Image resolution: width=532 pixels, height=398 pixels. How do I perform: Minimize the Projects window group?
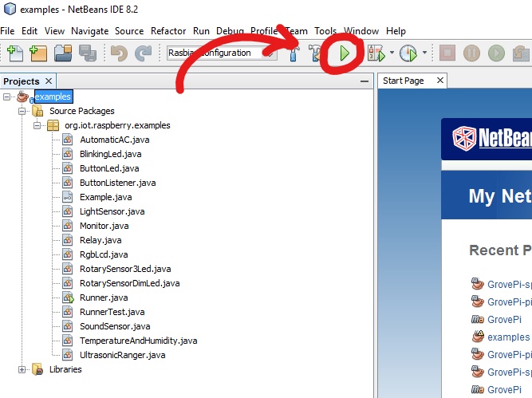pyautogui.click(x=365, y=81)
